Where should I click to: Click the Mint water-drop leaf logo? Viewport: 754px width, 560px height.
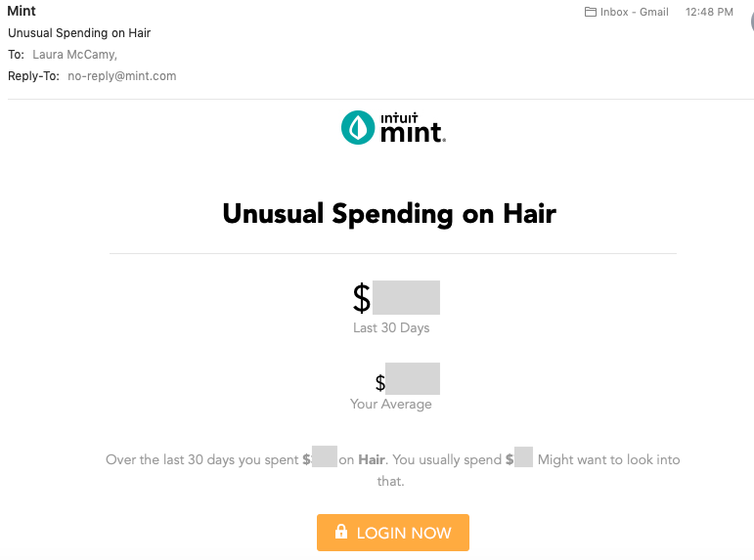click(358, 128)
